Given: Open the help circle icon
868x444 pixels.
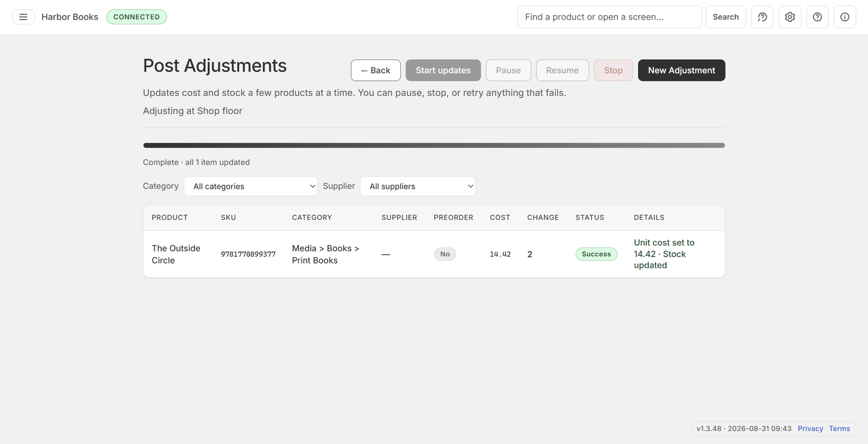Looking at the screenshot, I should pos(818,17).
